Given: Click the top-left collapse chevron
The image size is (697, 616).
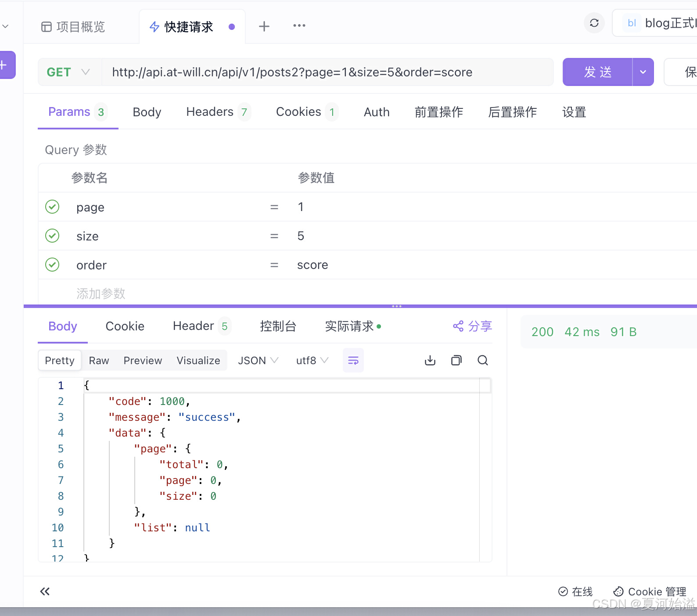Looking at the screenshot, I should click(x=6, y=26).
